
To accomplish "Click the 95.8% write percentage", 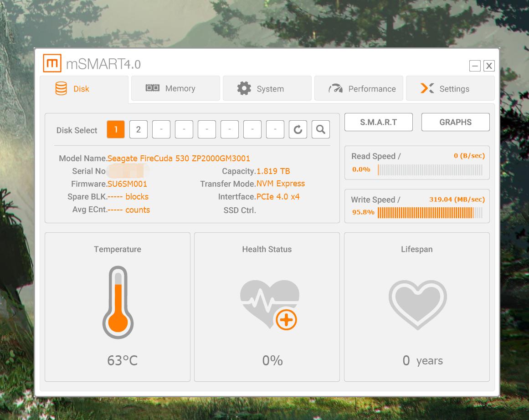I will tap(363, 212).
